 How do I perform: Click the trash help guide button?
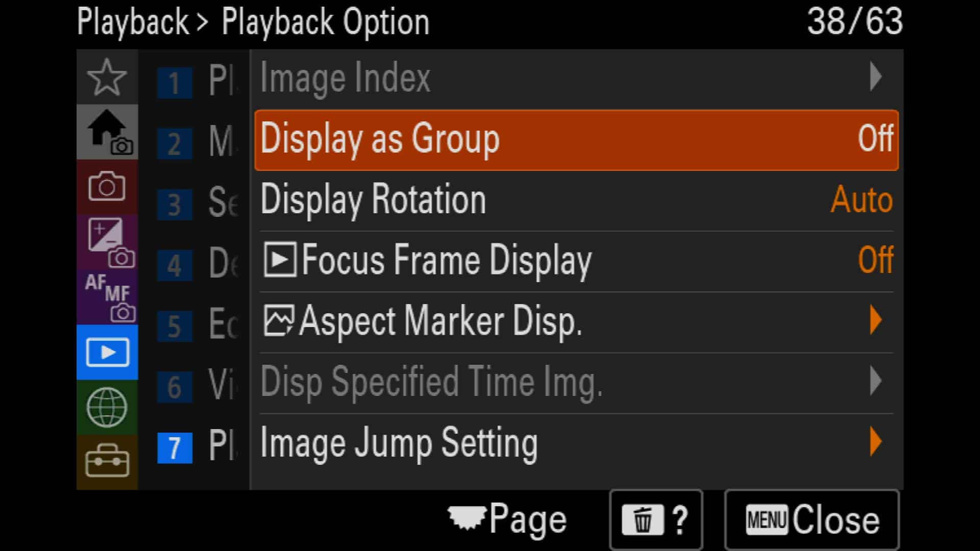656,520
